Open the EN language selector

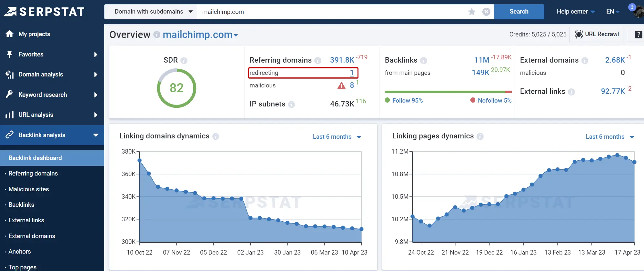tap(613, 12)
